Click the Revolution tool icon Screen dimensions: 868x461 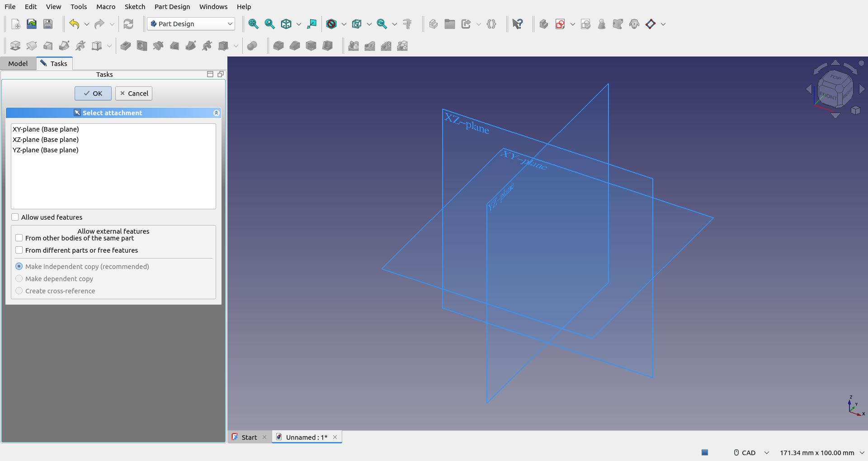point(32,46)
